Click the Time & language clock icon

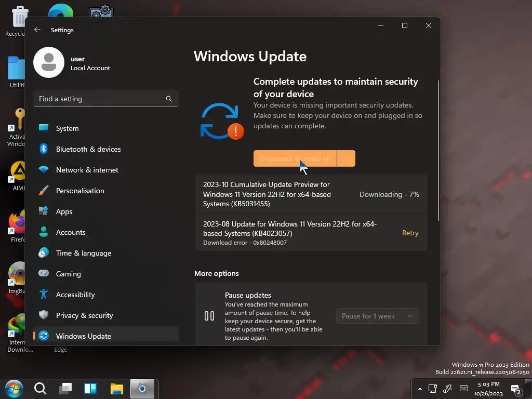click(44, 253)
